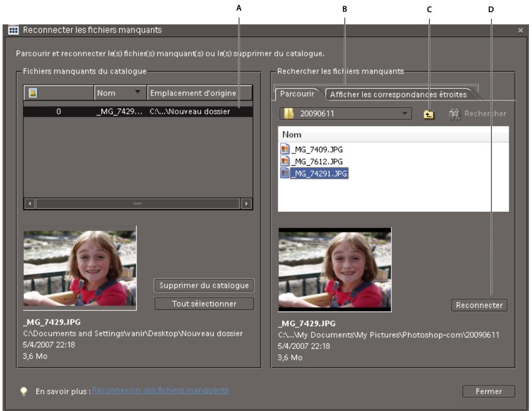Click the yellow folder icon in 20090611 box
This screenshot has width=532, height=411.
289,113
